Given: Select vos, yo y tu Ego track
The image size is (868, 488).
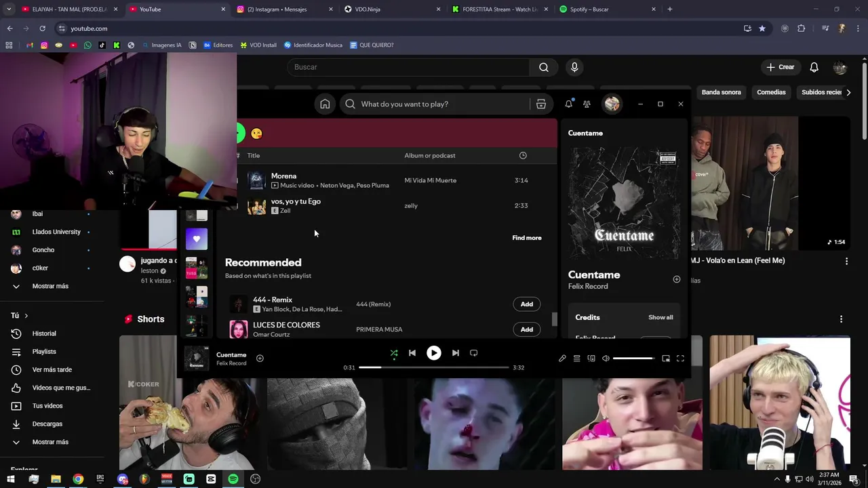Looking at the screenshot, I should pyautogui.click(x=396, y=205).
